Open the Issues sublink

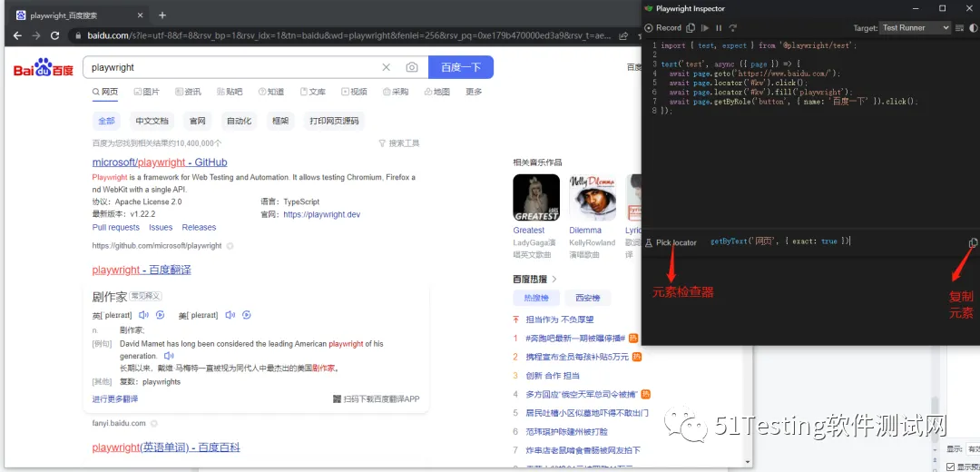click(161, 228)
